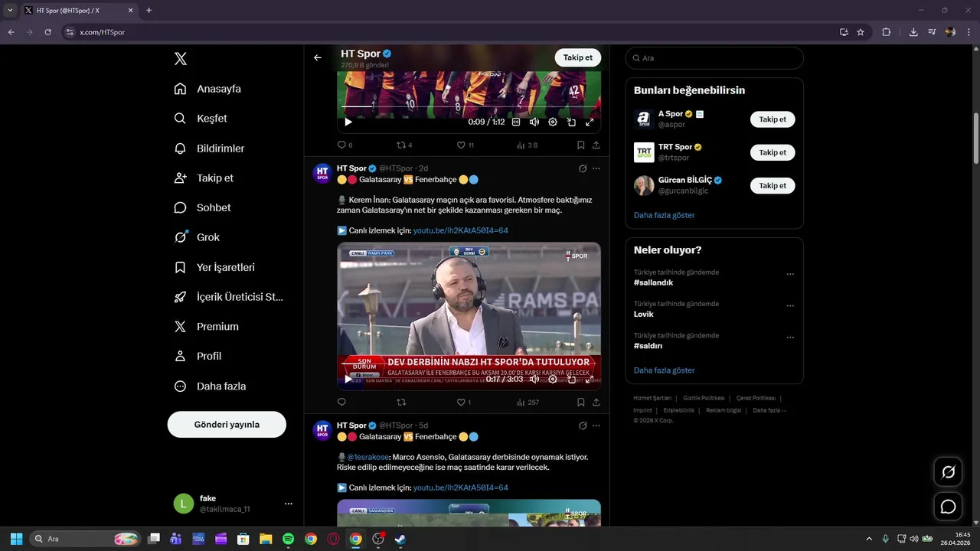This screenshot has width=980, height=551.
Task: Open settings gear on the top video
Action: click(553, 122)
